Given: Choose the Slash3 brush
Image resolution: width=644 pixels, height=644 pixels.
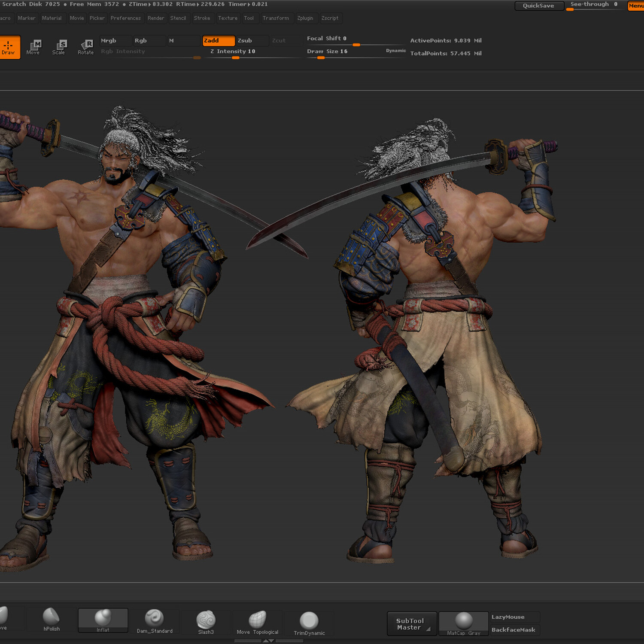Looking at the screenshot, I should pyautogui.click(x=206, y=620).
